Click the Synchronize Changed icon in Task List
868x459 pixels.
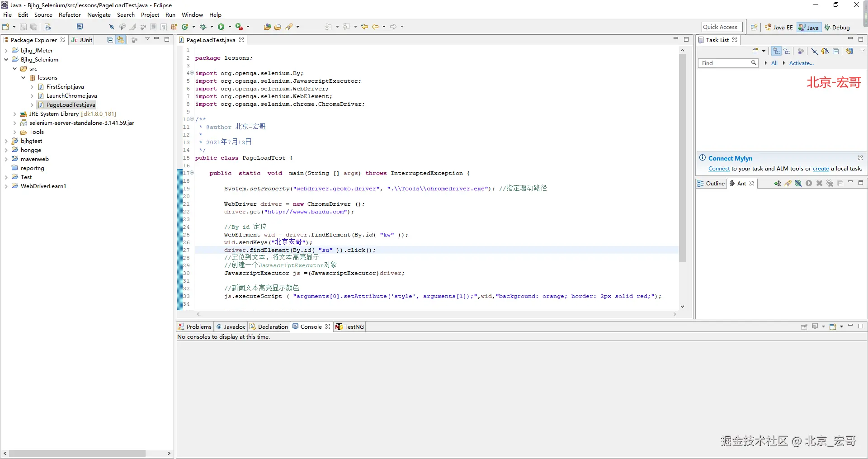click(x=849, y=52)
